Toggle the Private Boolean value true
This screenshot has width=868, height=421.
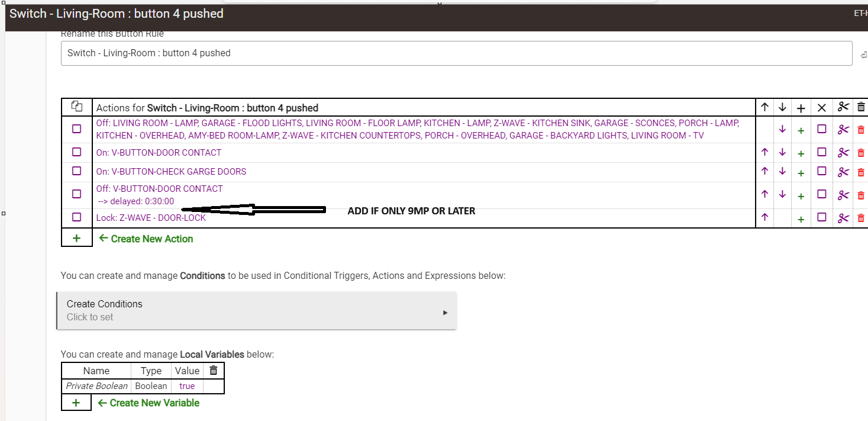[187, 386]
